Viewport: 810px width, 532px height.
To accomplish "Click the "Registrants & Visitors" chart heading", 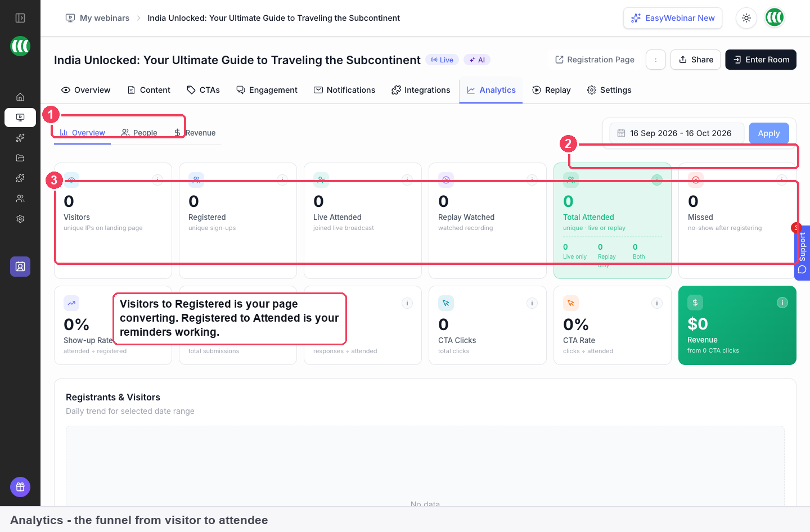I will pyautogui.click(x=113, y=397).
